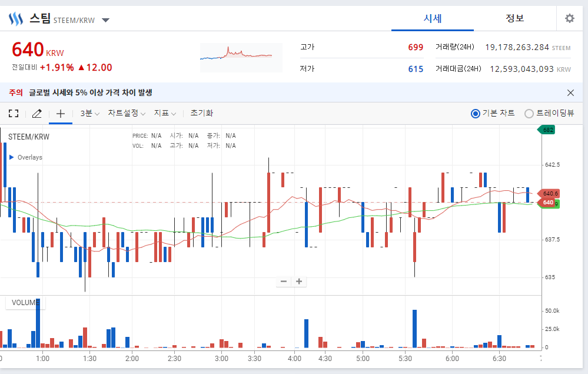Open the 차트설정 dropdown
Image resolution: width=588 pixels, height=374 pixels.
(x=127, y=113)
